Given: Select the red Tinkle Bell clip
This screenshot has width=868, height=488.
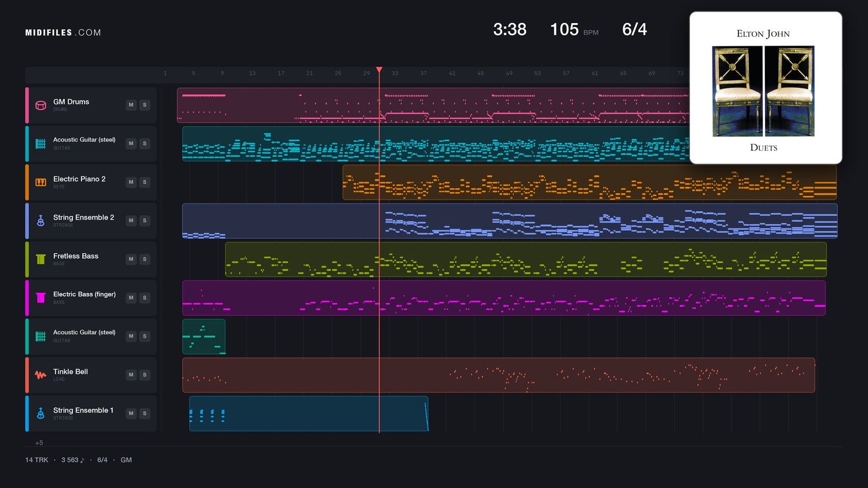Looking at the screenshot, I should click(499, 375).
